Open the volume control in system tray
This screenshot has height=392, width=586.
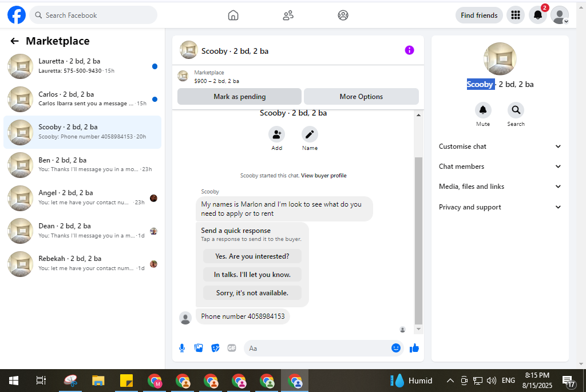click(492, 381)
